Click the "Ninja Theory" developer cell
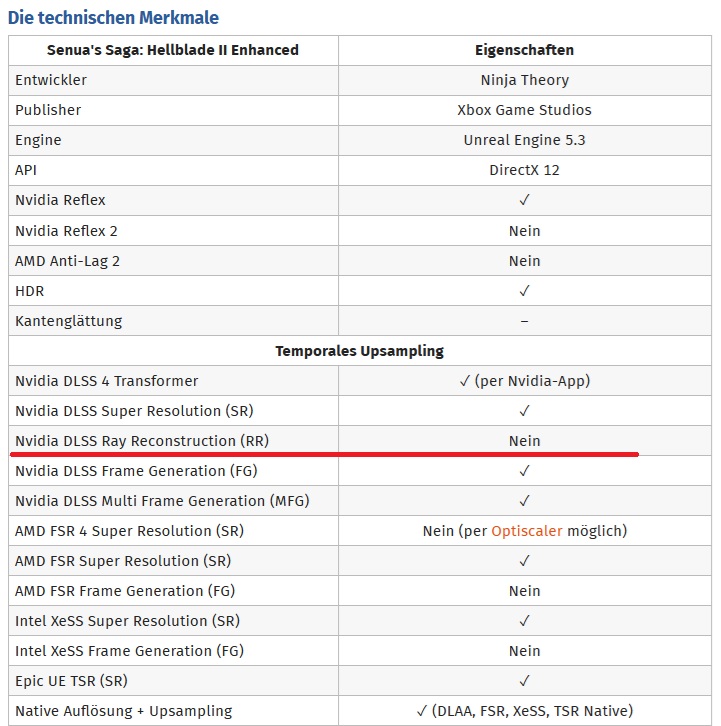 coord(524,80)
